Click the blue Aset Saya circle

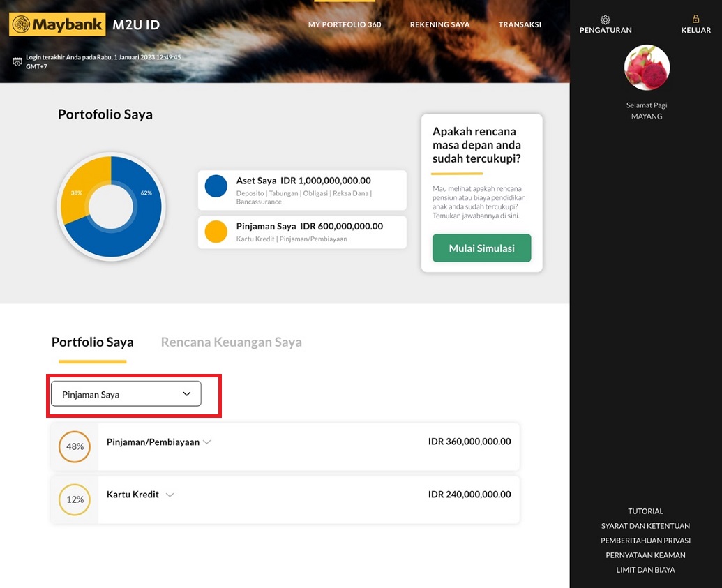pos(216,186)
